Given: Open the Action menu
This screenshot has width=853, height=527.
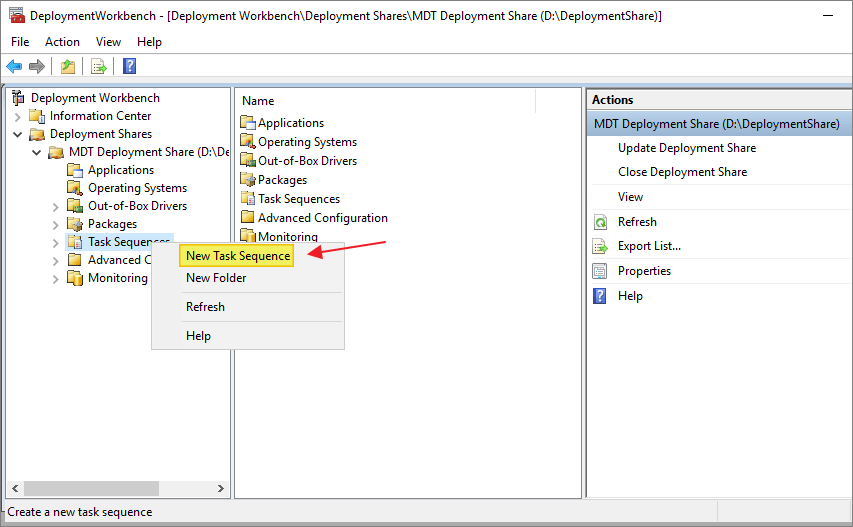Looking at the screenshot, I should coord(62,42).
